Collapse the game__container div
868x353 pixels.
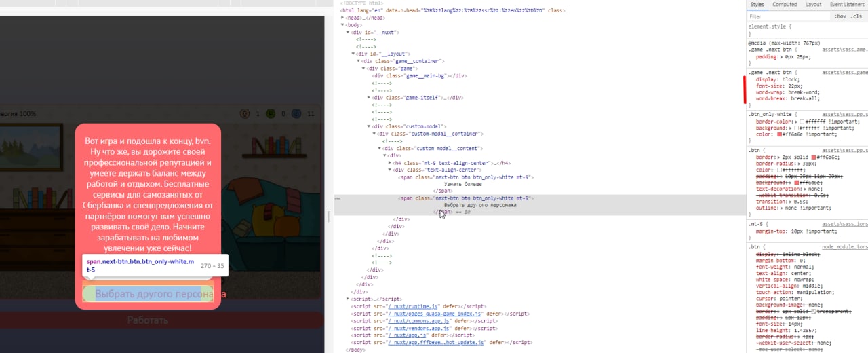tap(359, 61)
